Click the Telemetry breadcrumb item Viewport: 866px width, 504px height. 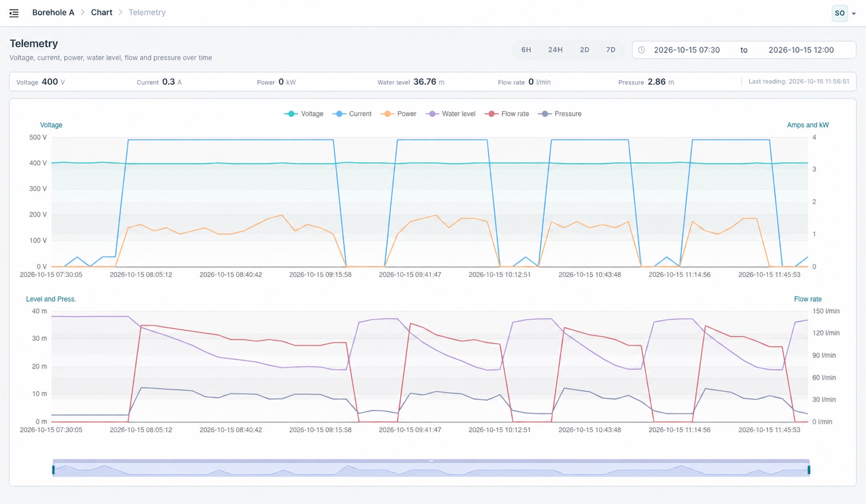tap(147, 13)
